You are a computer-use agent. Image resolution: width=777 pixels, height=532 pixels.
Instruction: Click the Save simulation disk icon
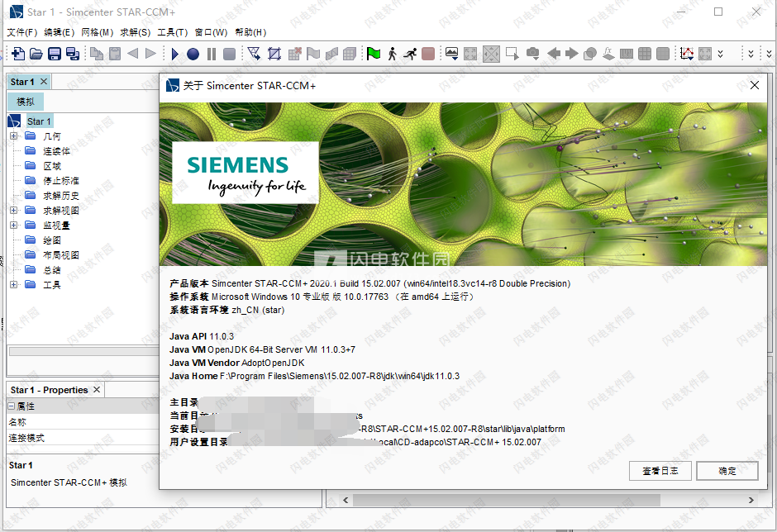(55, 54)
